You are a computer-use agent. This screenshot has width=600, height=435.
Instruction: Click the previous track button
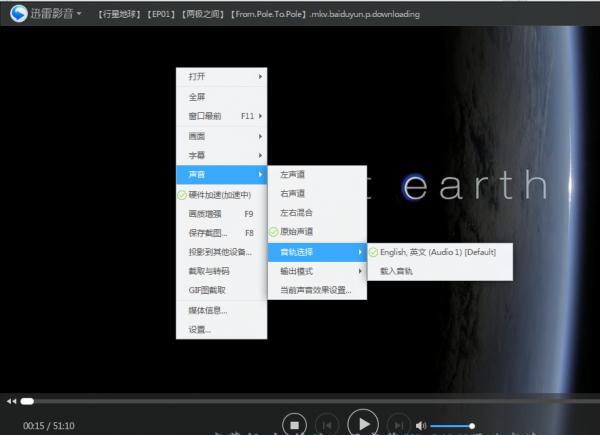coord(327,425)
